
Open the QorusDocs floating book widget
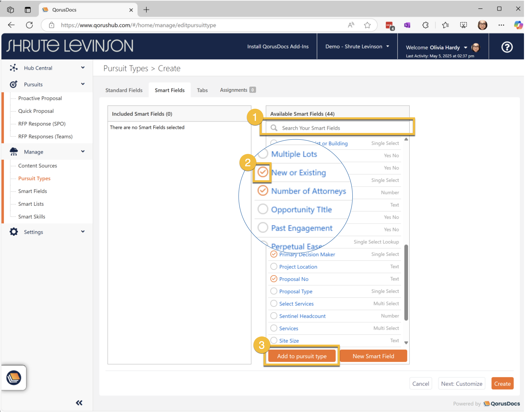[14, 378]
